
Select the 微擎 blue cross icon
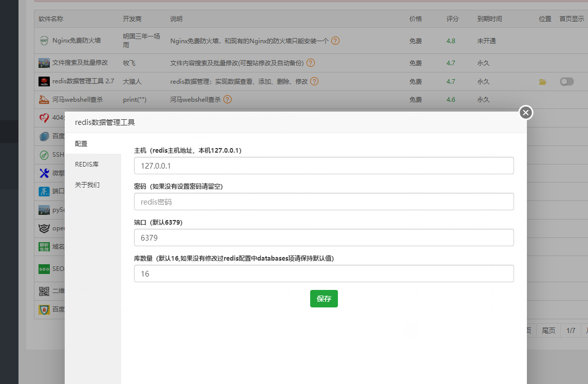[45, 173]
